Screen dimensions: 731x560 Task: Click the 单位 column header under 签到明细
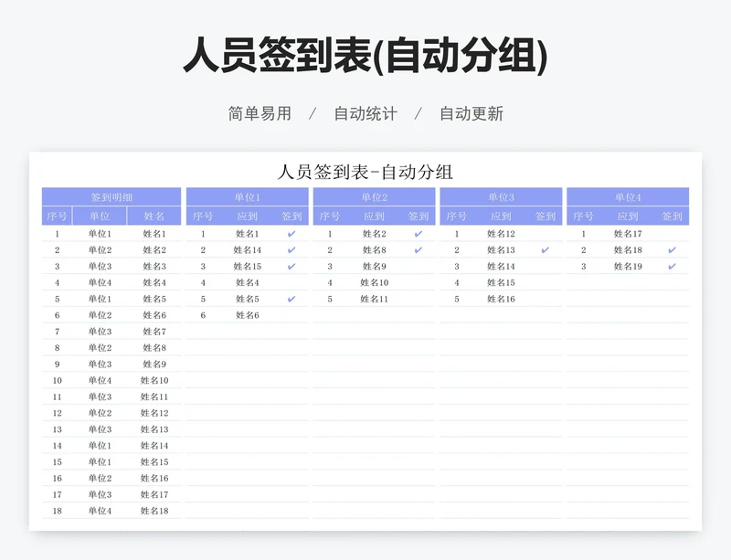(100, 216)
